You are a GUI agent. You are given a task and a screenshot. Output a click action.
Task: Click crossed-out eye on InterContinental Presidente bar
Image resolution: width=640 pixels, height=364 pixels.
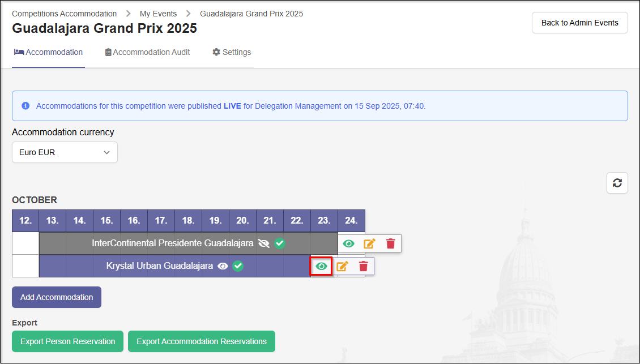click(263, 243)
